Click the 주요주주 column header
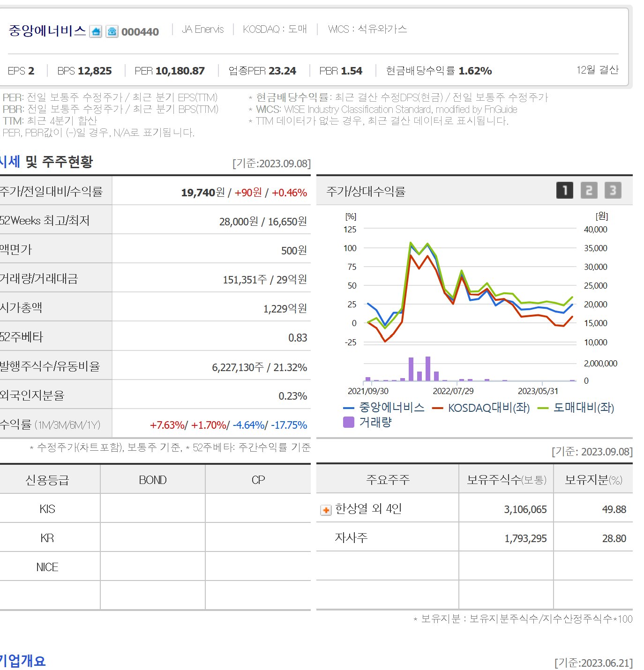The image size is (644, 670). pyautogui.click(x=388, y=479)
